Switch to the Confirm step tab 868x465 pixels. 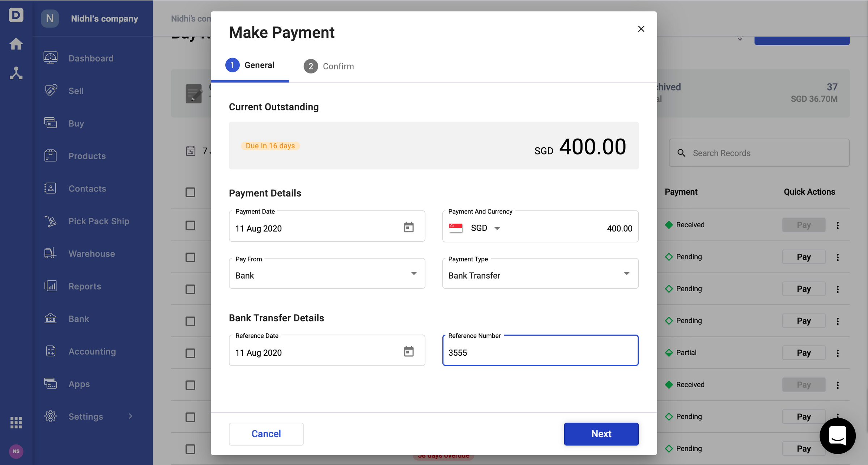[x=329, y=66]
